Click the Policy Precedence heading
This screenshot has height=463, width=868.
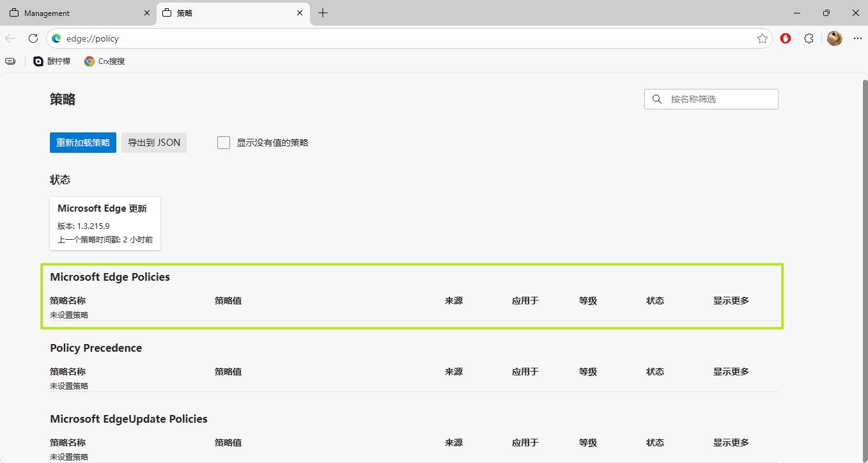(x=96, y=348)
